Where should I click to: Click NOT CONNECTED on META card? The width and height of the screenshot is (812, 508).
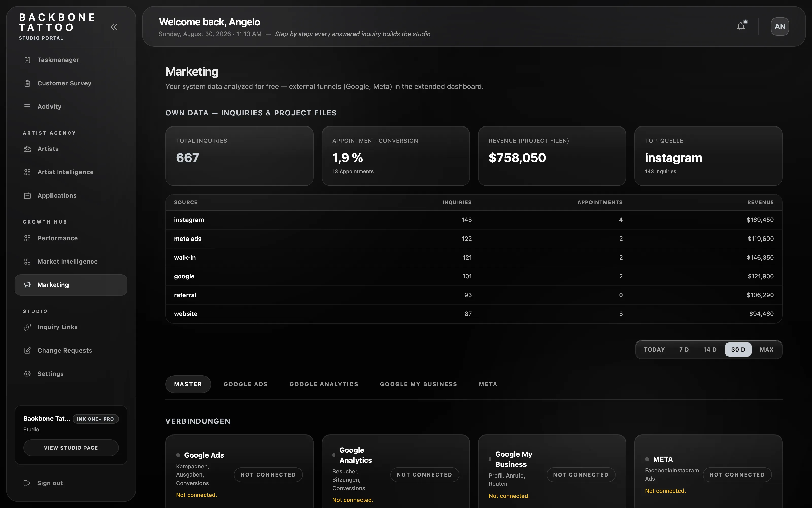(x=737, y=475)
